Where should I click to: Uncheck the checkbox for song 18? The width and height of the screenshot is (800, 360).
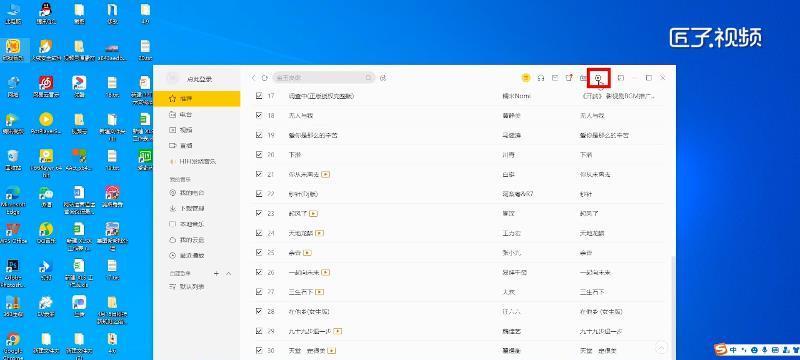[x=259, y=115]
